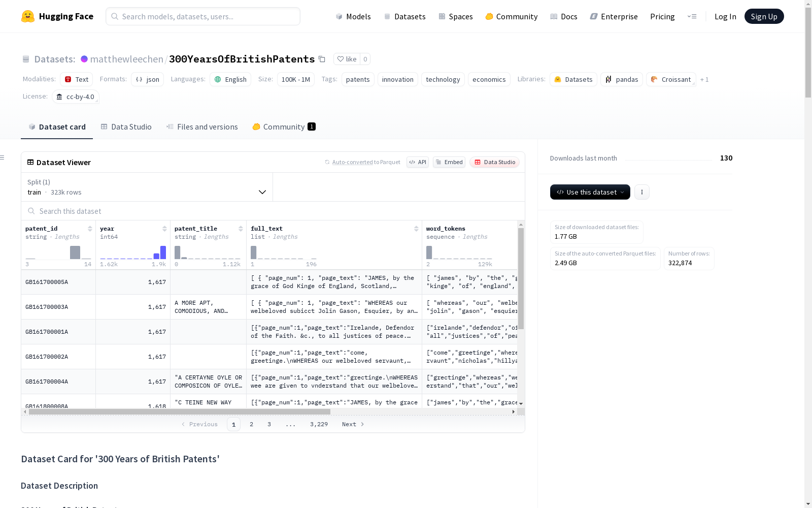Open the json format tag
812x508 pixels.
click(x=147, y=79)
